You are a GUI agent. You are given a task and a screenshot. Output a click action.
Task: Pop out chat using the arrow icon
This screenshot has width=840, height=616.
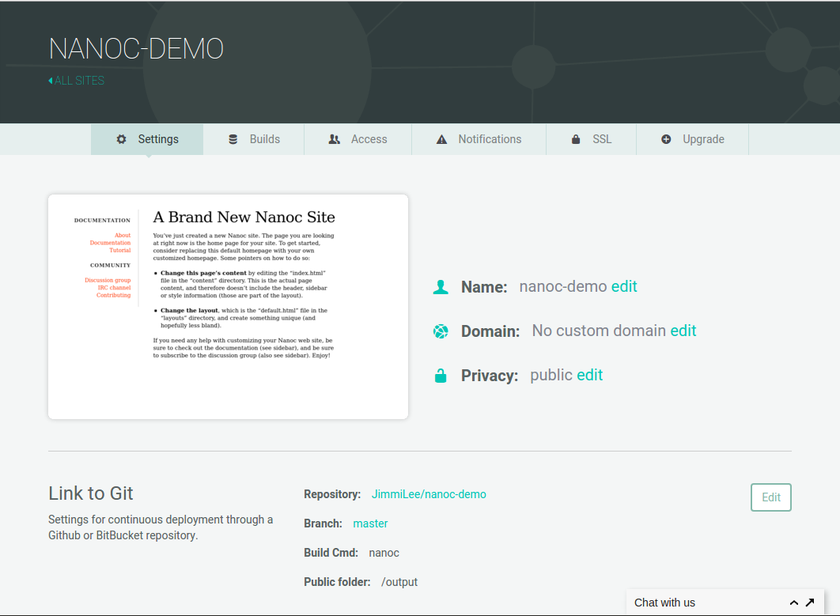click(x=810, y=603)
